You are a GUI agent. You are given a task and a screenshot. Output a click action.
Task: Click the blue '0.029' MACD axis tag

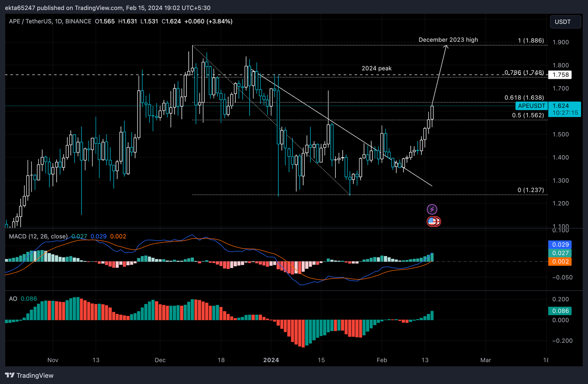560,245
